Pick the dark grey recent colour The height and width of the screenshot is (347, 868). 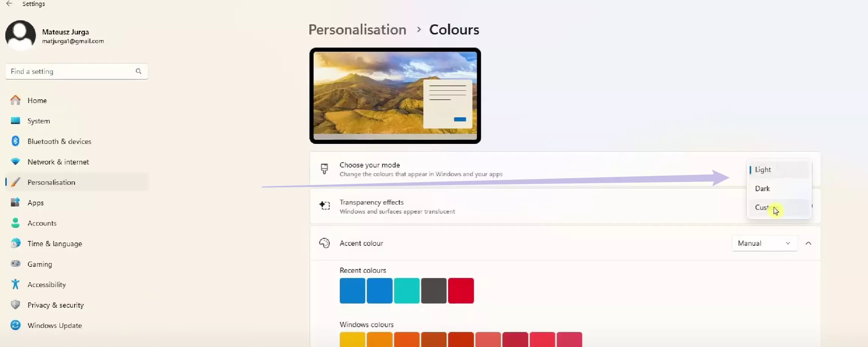pos(434,290)
